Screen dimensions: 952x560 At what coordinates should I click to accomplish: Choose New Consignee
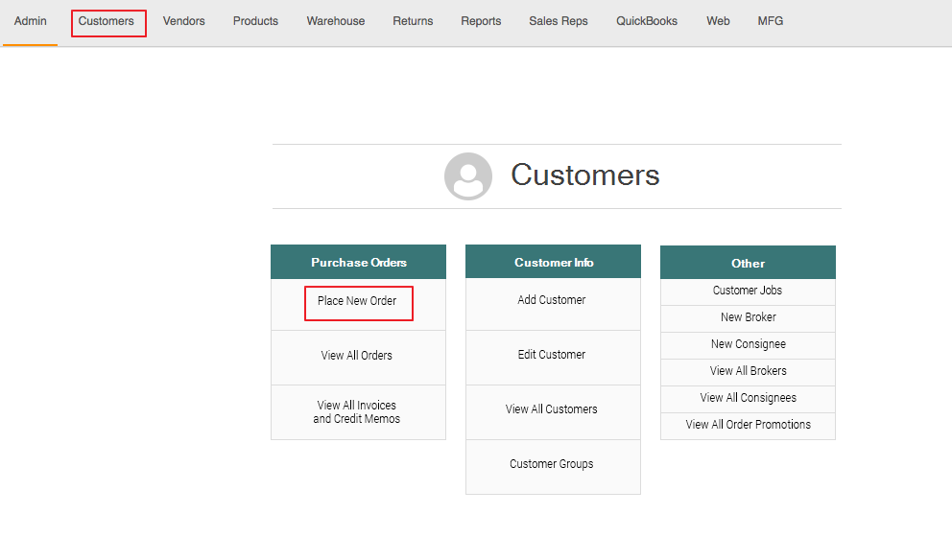click(748, 344)
